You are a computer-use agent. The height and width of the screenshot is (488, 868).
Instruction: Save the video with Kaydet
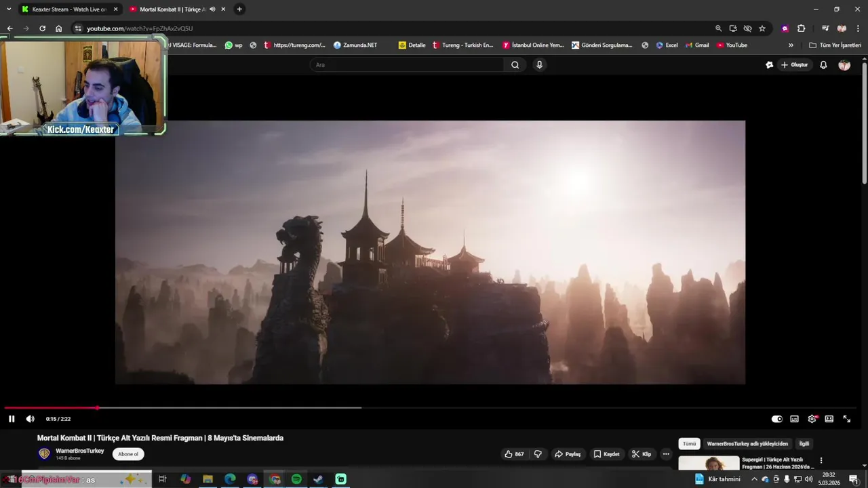[606, 454]
